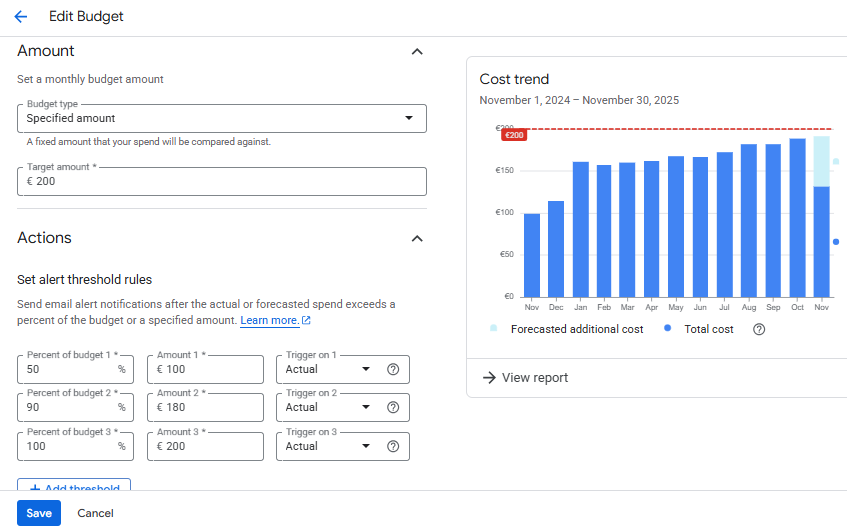Select the Dec bar in Cost trend
This screenshot has width=847, height=528.
556,249
